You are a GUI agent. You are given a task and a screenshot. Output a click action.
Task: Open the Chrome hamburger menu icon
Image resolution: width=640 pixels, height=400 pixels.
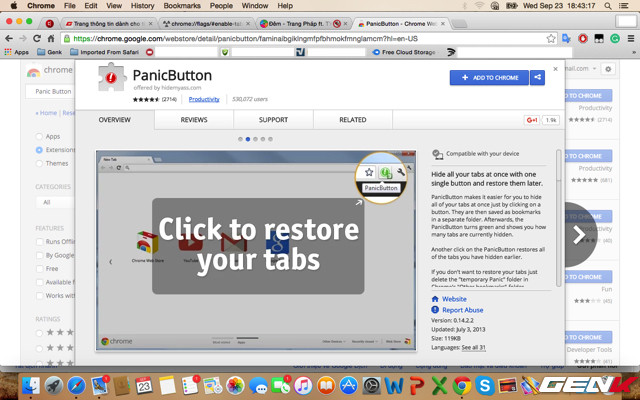pos(630,38)
